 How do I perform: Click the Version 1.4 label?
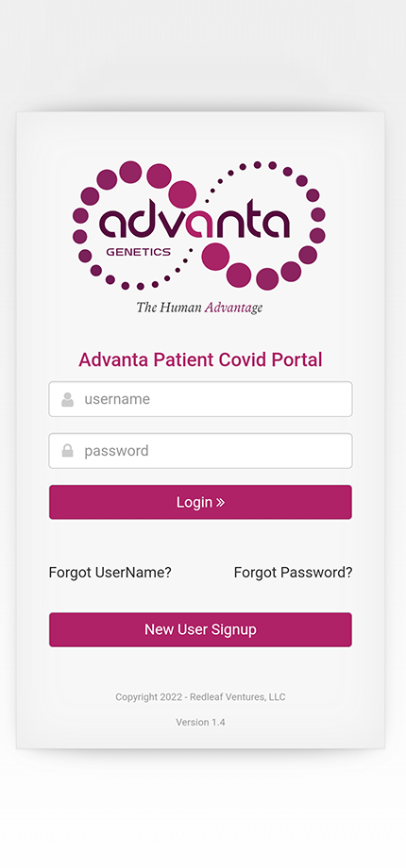[x=200, y=723]
